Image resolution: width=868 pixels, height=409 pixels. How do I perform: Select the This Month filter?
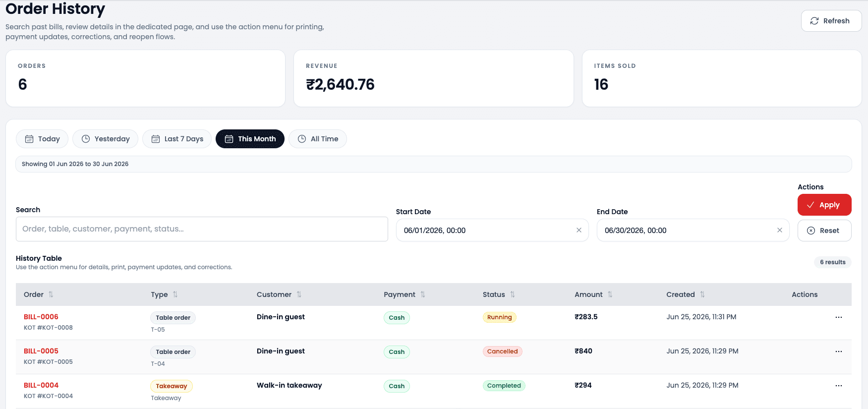click(250, 139)
